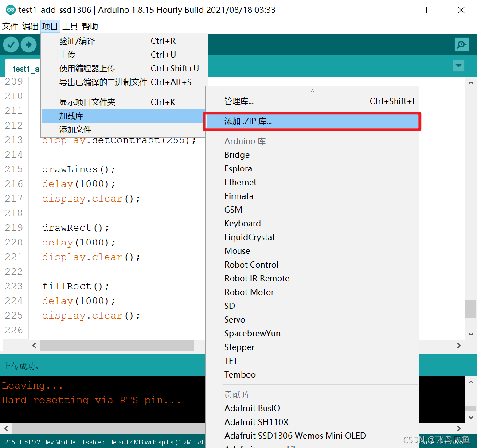
Task: Include the Temboo library
Action: pos(312,375)
